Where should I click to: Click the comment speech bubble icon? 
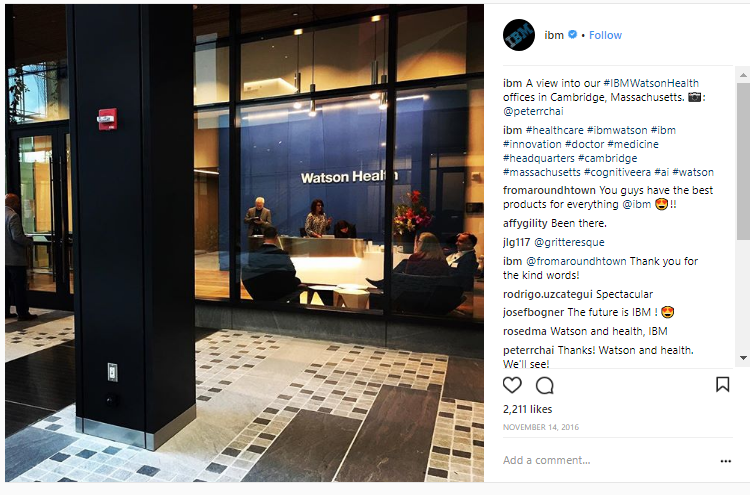[x=545, y=385]
